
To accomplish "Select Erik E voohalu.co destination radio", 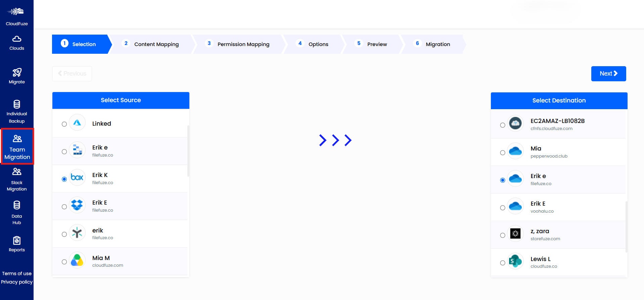I will pyautogui.click(x=503, y=208).
